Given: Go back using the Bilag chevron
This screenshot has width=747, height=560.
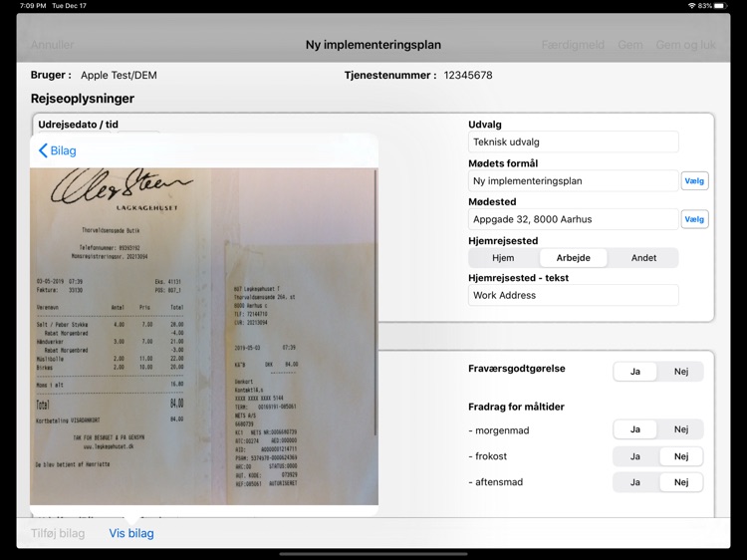Looking at the screenshot, I should [57, 150].
